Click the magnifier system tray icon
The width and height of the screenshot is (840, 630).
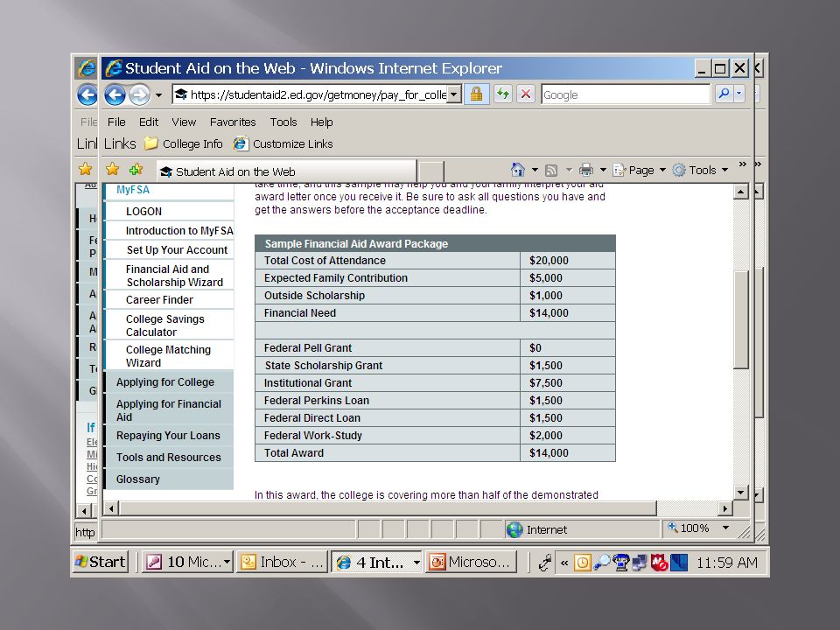pos(602,562)
